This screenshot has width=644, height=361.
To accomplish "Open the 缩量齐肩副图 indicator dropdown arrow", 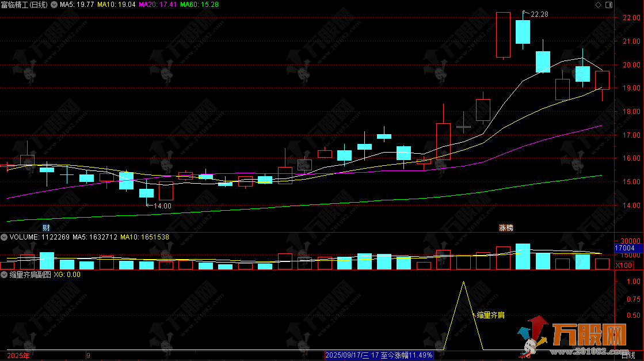I will click(x=3, y=275).
